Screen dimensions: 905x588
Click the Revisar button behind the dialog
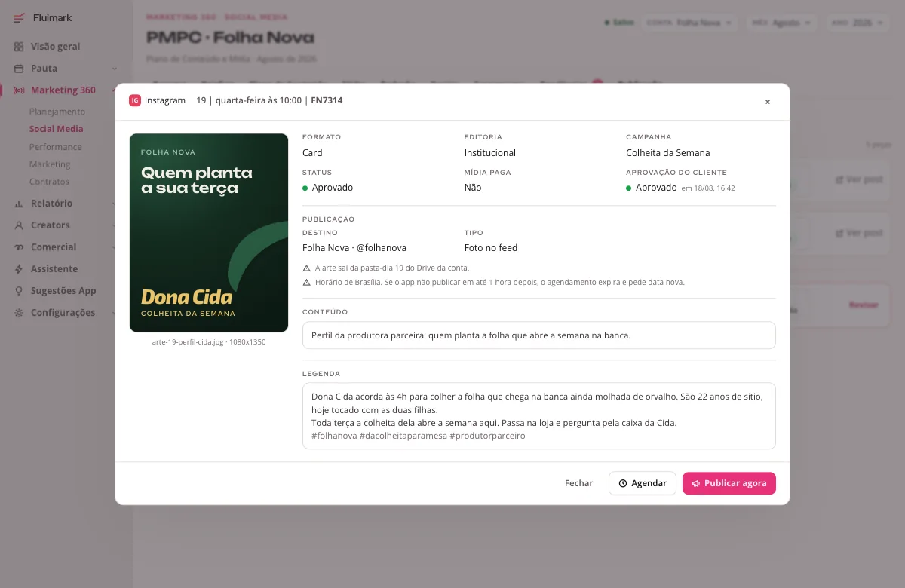(864, 305)
